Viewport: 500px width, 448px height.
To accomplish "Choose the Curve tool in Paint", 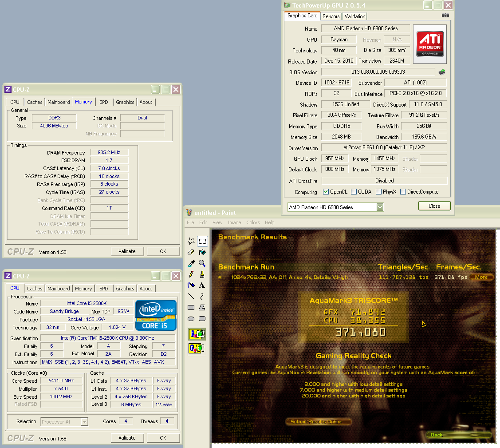I will [x=202, y=297].
